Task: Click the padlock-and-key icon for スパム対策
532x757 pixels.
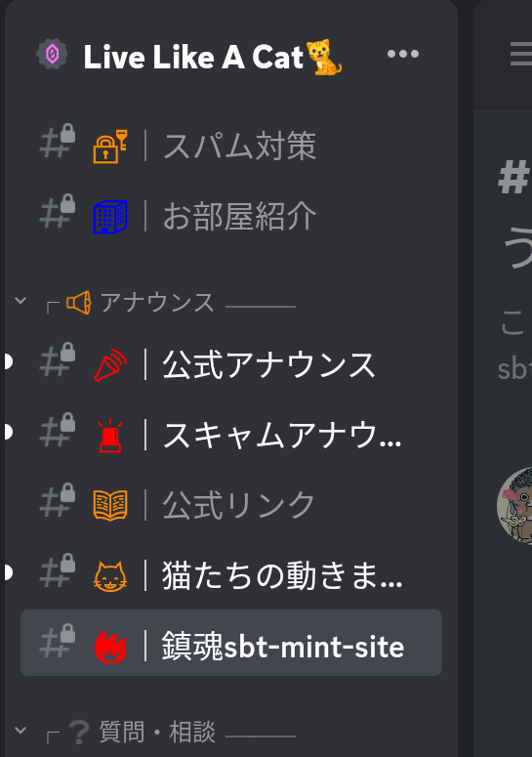Action: tap(110, 147)
